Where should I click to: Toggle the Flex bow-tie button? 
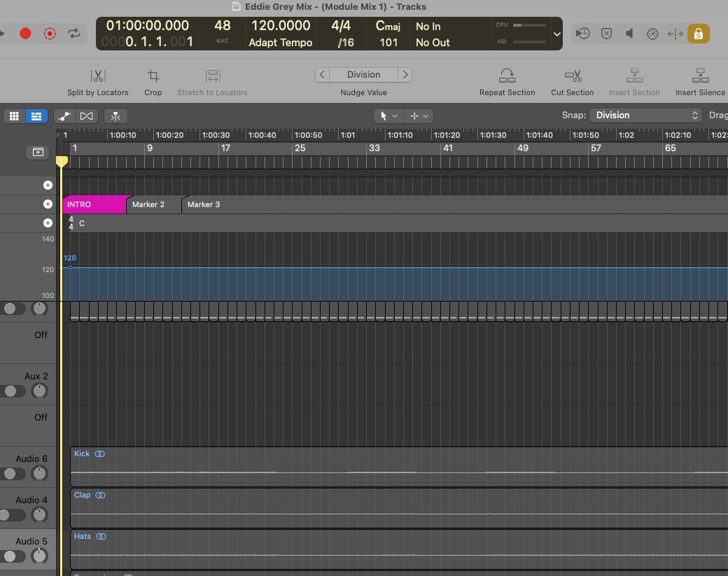(x=86, y=116)
